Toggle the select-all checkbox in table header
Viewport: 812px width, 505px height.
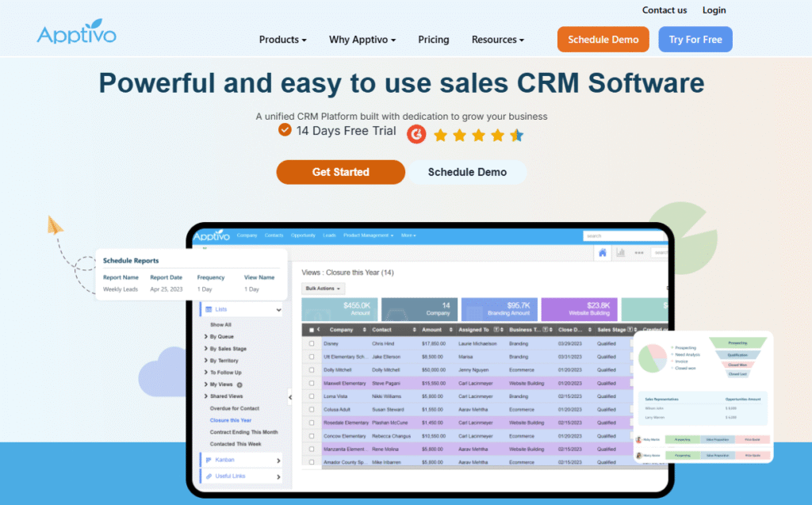[311, 330]
